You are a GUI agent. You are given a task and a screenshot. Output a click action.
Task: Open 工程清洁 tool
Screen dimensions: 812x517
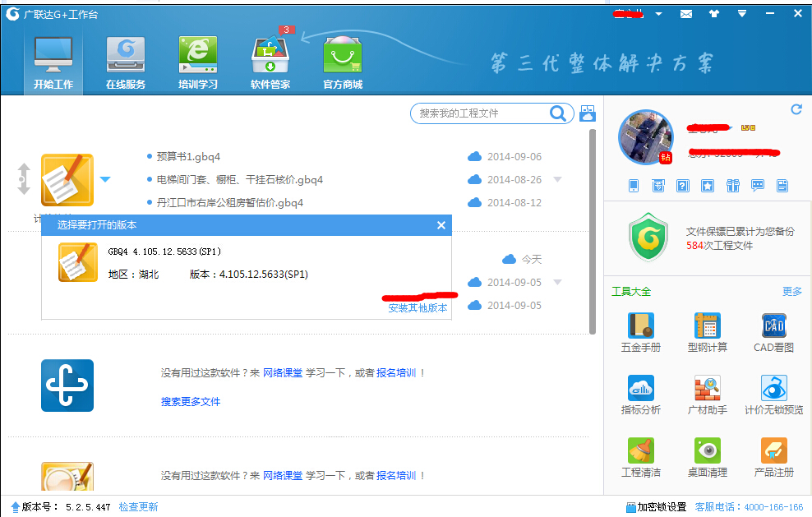pyautogui.click(x=641, y=458)
